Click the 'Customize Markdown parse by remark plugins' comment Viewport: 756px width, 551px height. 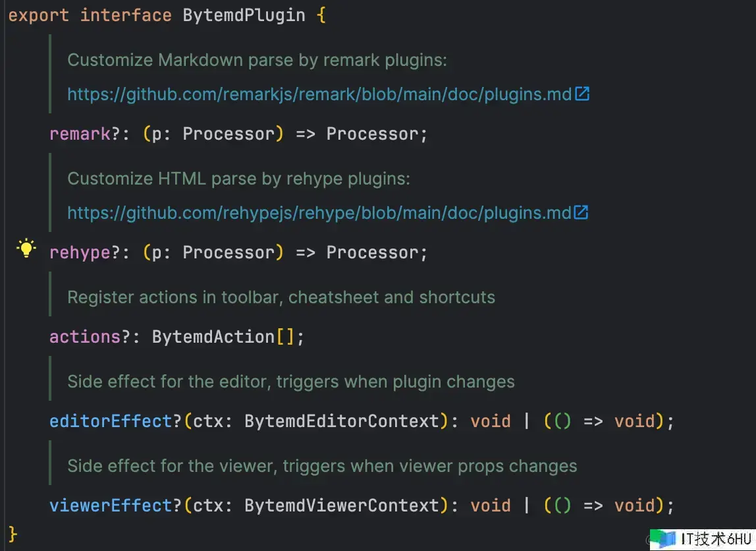pyautogui.click(x=257, y=61)
